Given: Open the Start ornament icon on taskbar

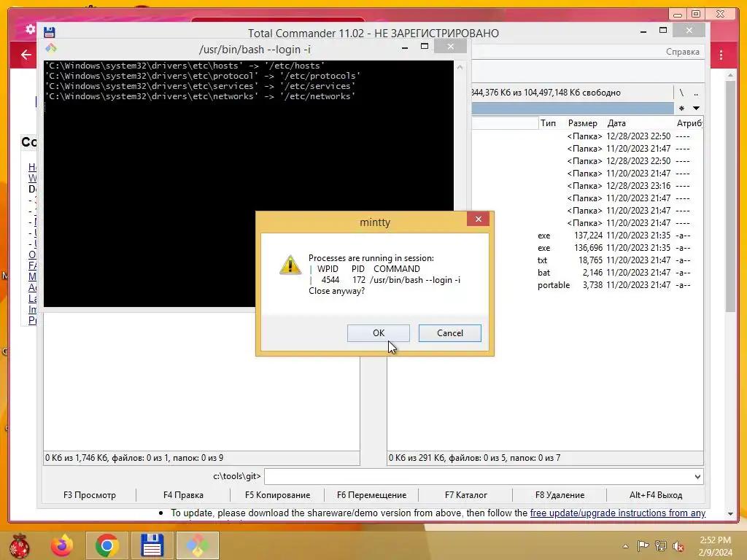Looking at the screenshot, I should click(19, 545).
